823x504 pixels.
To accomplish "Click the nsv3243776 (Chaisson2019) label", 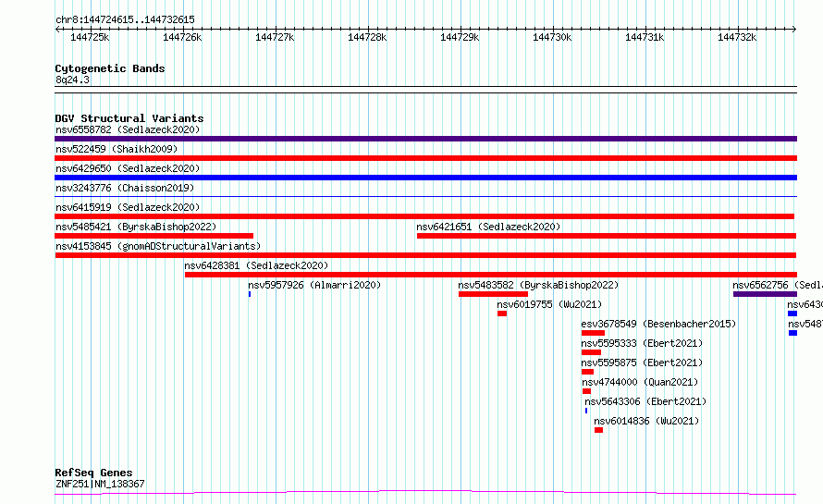I will coord(125,188).
